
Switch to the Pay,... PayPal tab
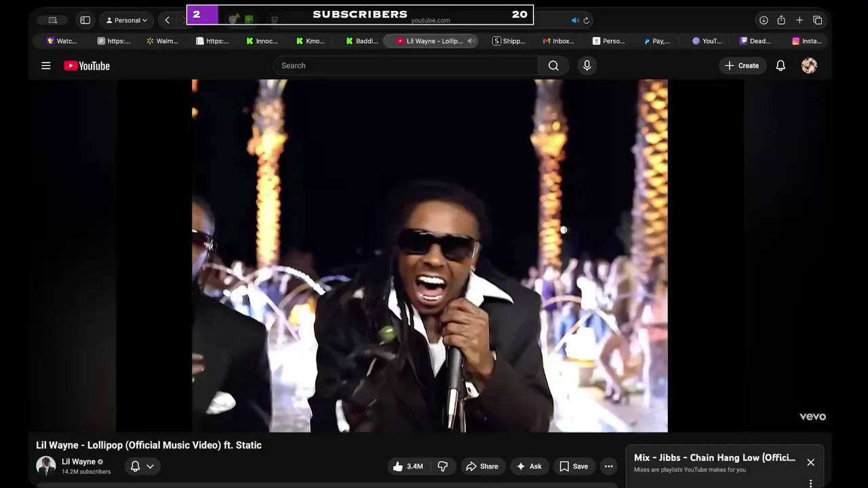point(658,41)
